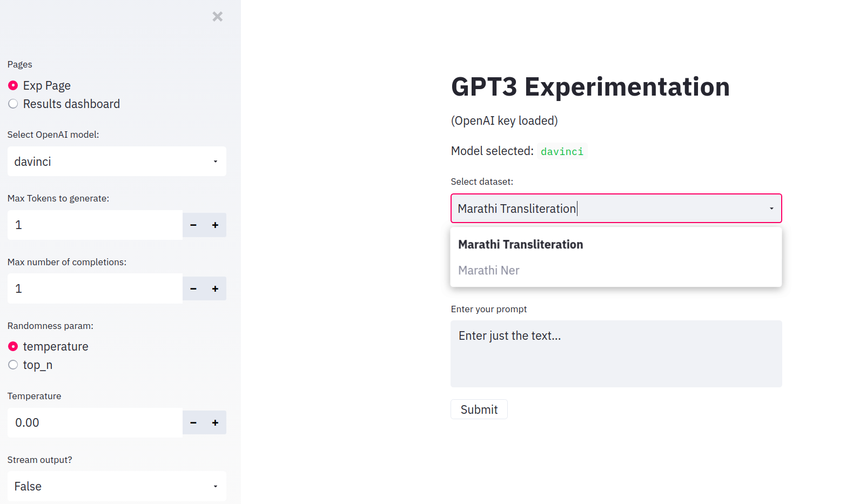This screenshot has width=853, height=504.
Task: Click the davinci model code label
Action: point(562,152)
